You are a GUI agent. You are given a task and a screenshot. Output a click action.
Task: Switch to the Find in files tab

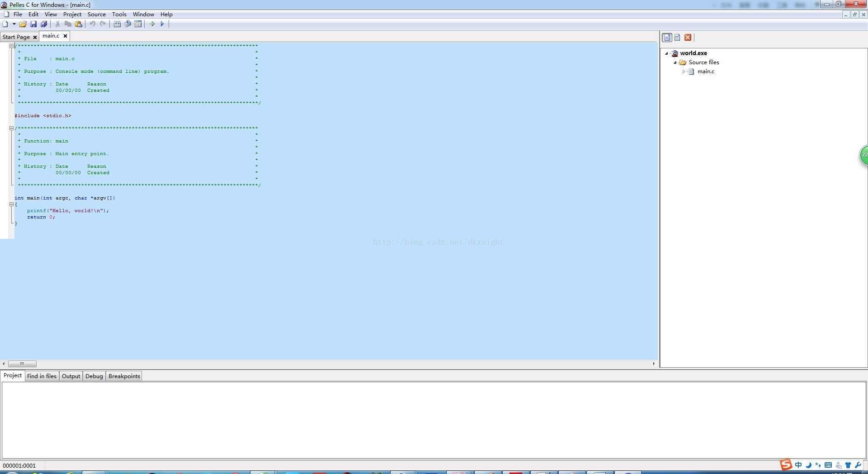pyautogui.click(x=42, y=376)
